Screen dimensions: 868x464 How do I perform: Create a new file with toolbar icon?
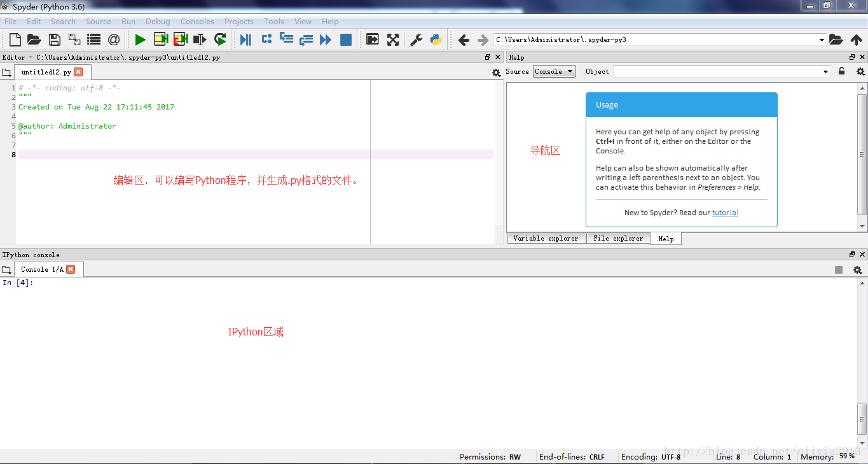[15, 39]
